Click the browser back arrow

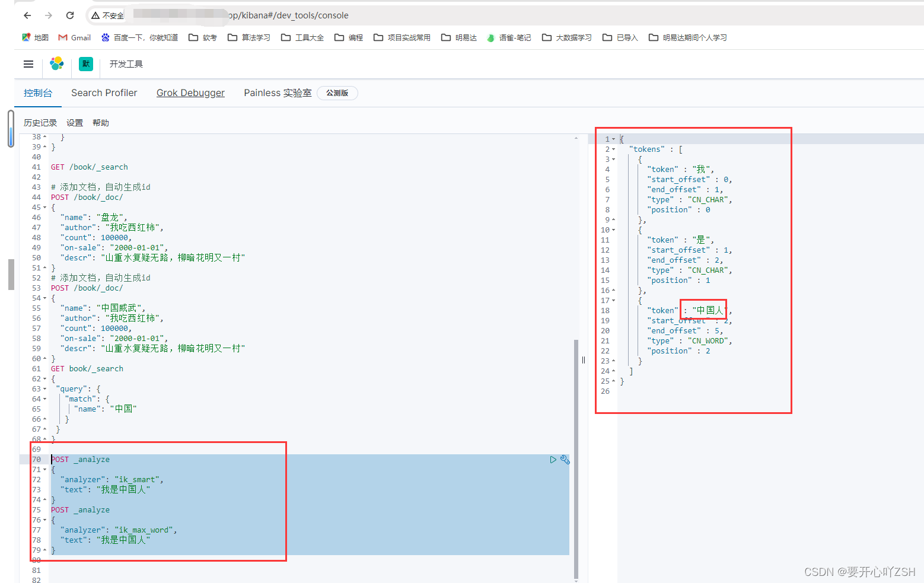click(x=27, y=15)
